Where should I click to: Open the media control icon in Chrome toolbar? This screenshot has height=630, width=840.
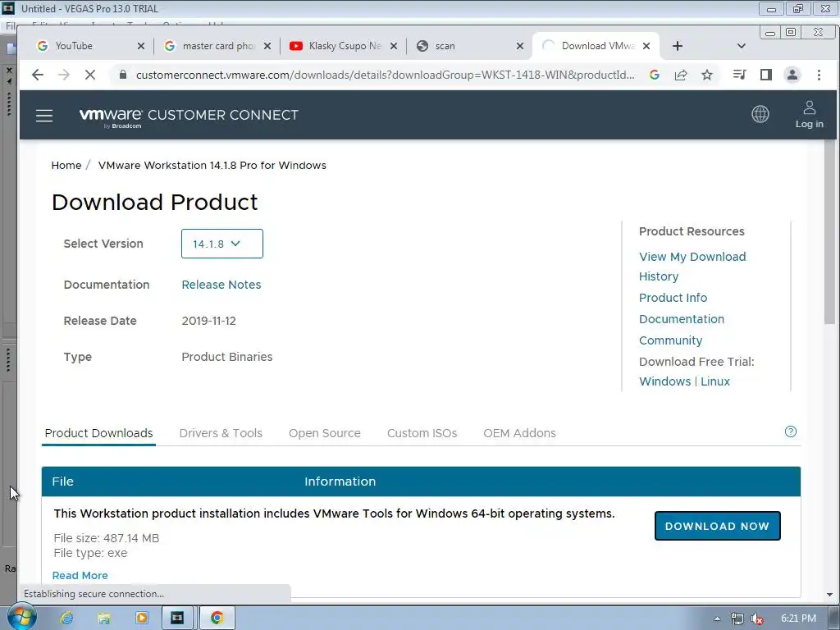[739, 75]
